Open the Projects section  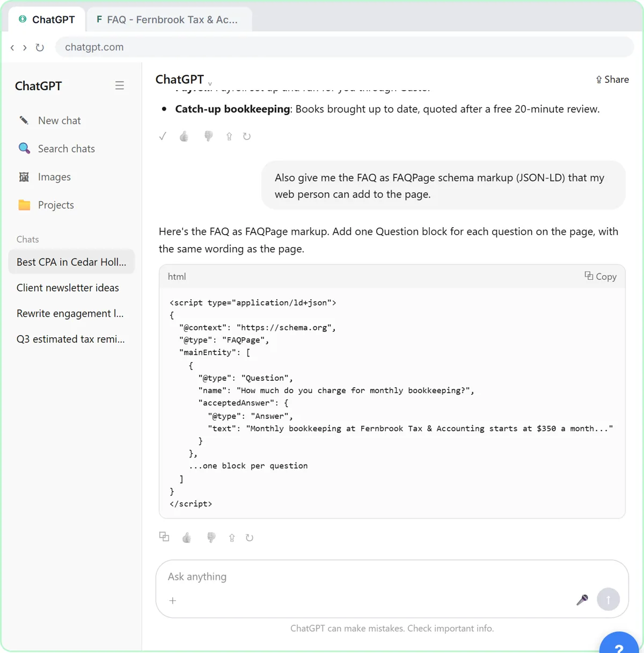[x=71, y=205]
